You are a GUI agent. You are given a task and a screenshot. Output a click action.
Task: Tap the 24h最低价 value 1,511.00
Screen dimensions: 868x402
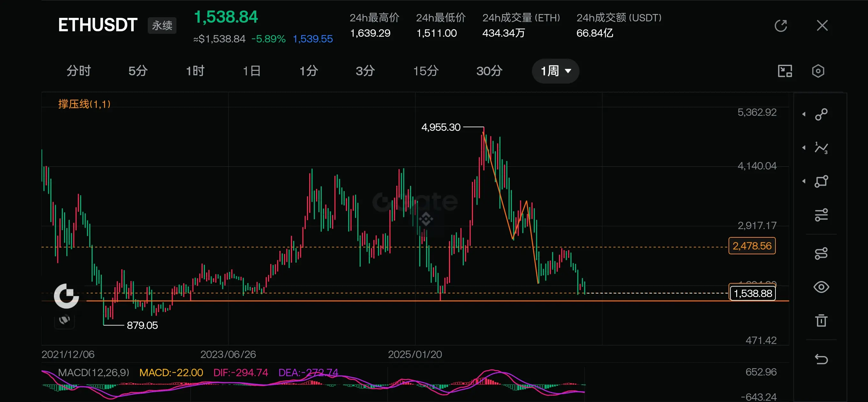(436, 33)
